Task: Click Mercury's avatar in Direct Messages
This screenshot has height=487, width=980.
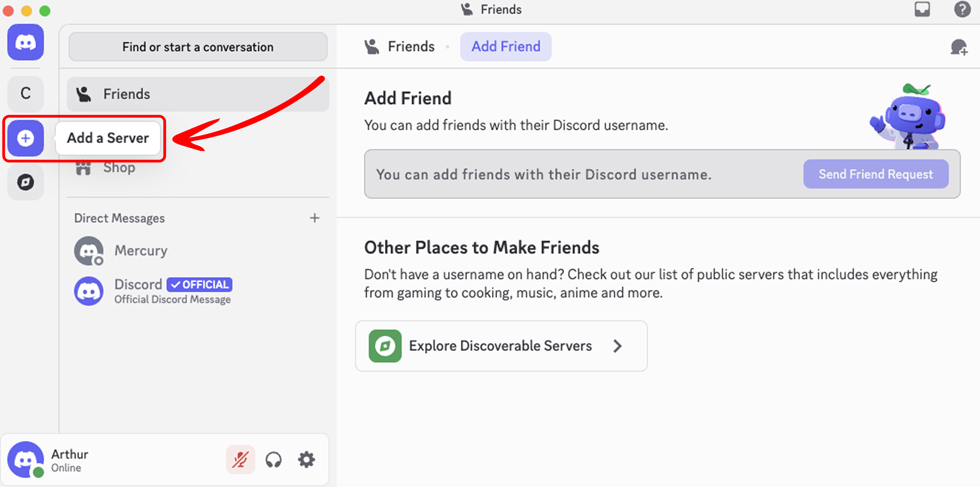Action: [x=89, y=251]
